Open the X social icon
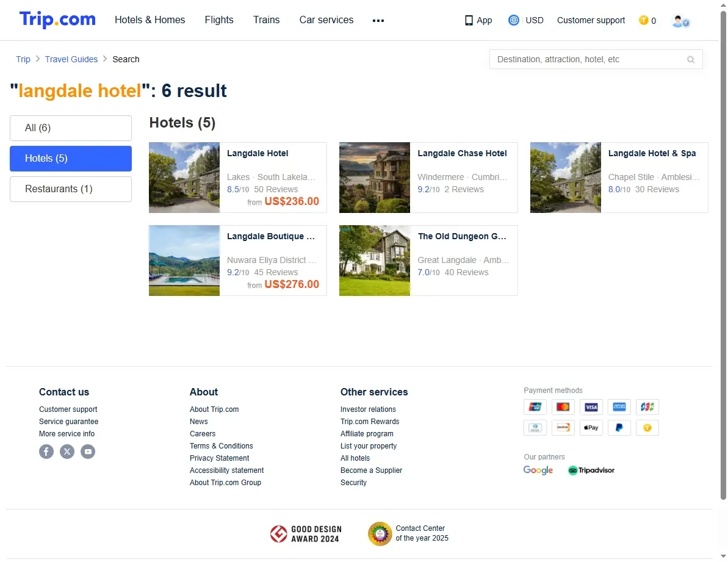This screenshot has height=562, width=728. [67, 452]
